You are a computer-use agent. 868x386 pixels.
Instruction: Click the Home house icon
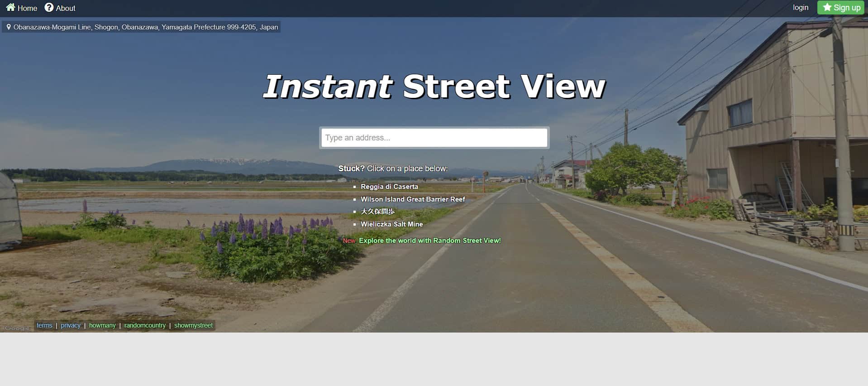pyautogui.click(x=10, y=7)
